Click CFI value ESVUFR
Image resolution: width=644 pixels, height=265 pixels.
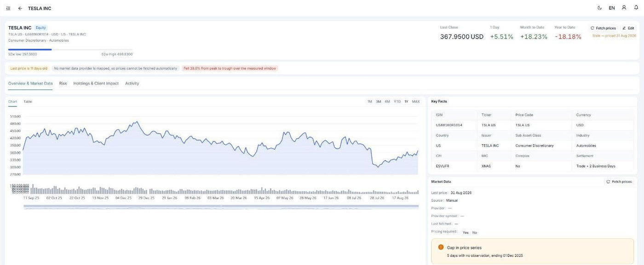click(x=443, y=166)
